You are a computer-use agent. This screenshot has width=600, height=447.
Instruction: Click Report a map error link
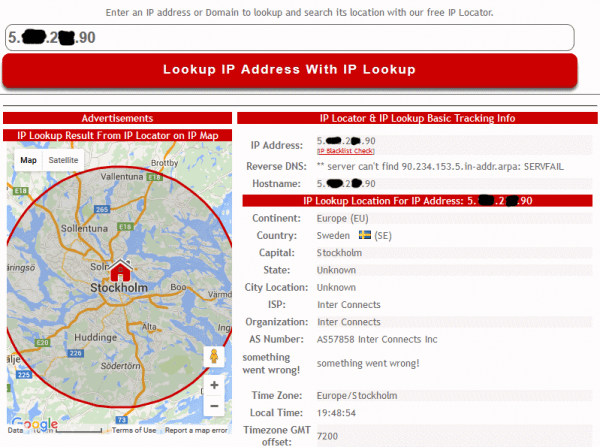coord(195,431)
